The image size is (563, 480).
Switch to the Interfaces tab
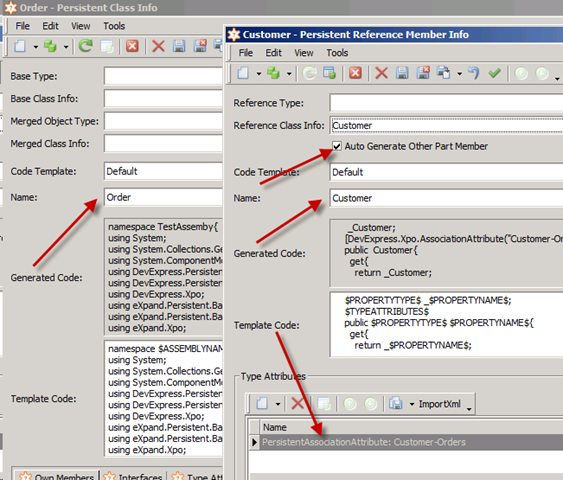click(133, 476)
